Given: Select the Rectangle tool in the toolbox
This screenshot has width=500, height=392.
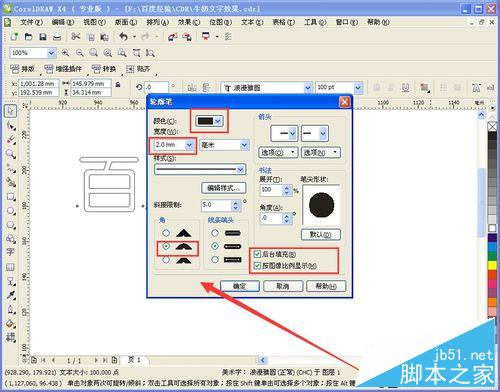Looking at the screenshot, I should [x=11, y=197].
